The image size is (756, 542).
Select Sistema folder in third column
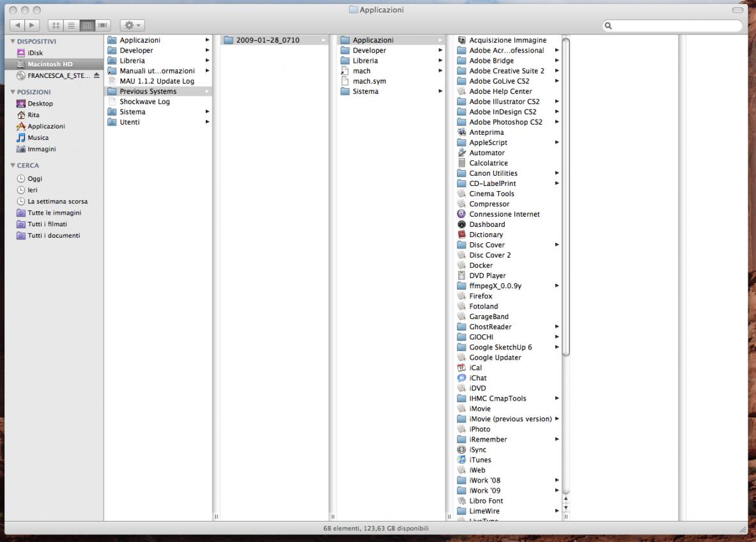coord(391,91)
